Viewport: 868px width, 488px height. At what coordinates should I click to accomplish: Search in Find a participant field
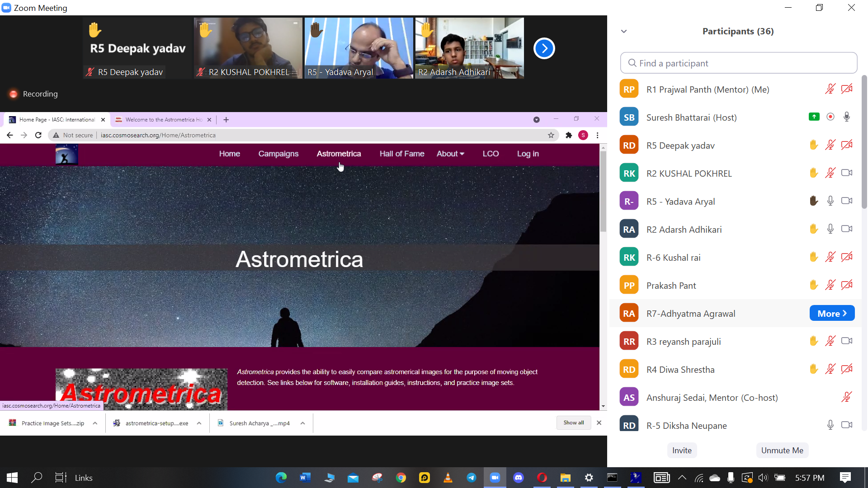tap(739, 63)
